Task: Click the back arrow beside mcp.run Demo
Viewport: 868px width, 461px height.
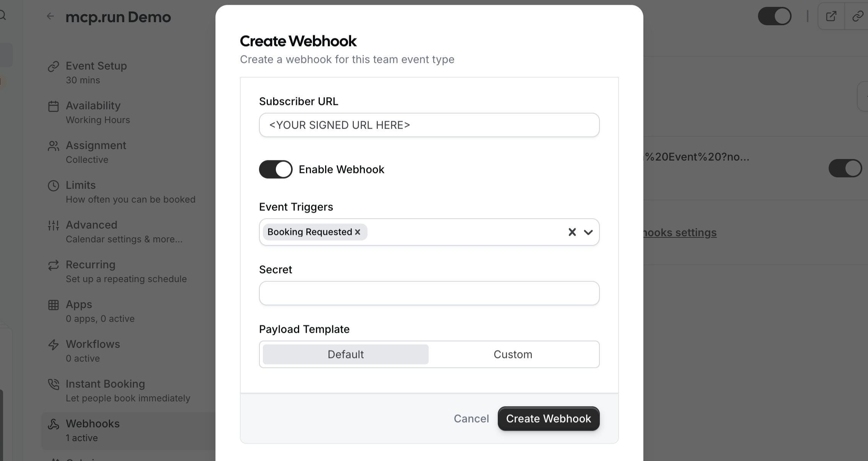Action: pyautogui.click(x=50, y=16)
